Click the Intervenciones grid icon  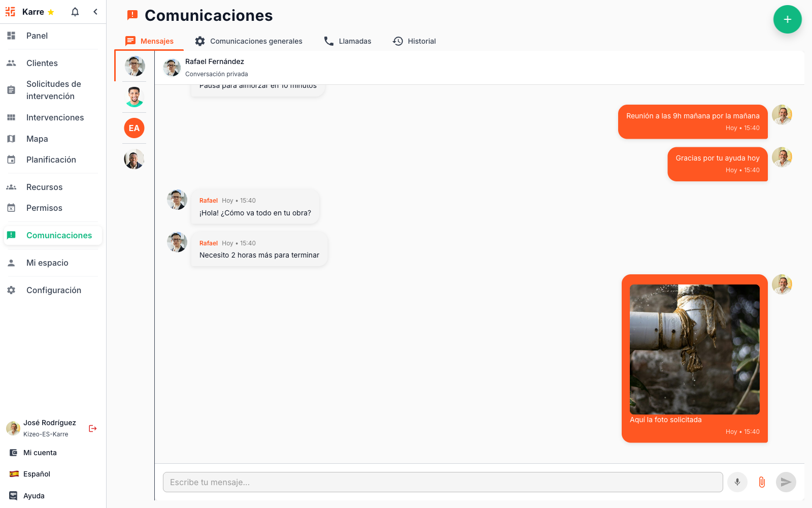11,117
